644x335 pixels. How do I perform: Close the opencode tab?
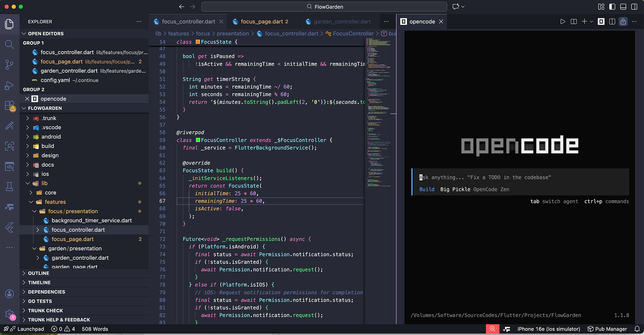point(441,22)
